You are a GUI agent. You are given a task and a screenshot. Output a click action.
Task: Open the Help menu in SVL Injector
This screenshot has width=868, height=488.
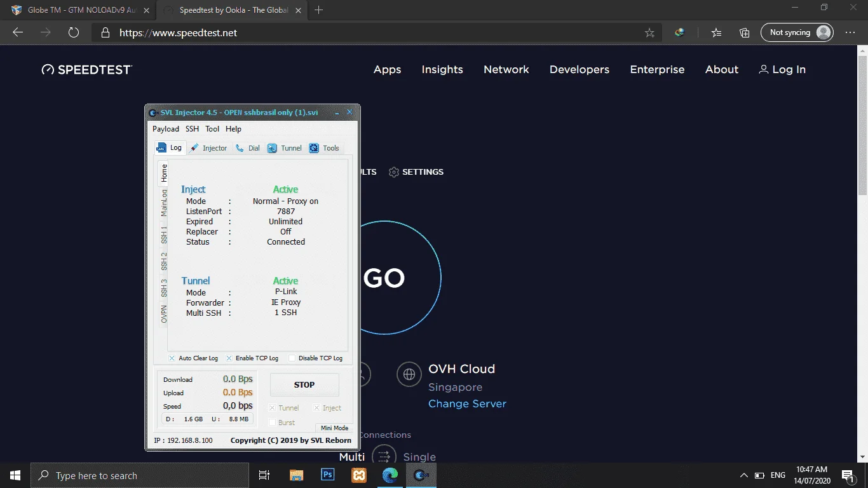pyautogui.click(x=233, y=129)
